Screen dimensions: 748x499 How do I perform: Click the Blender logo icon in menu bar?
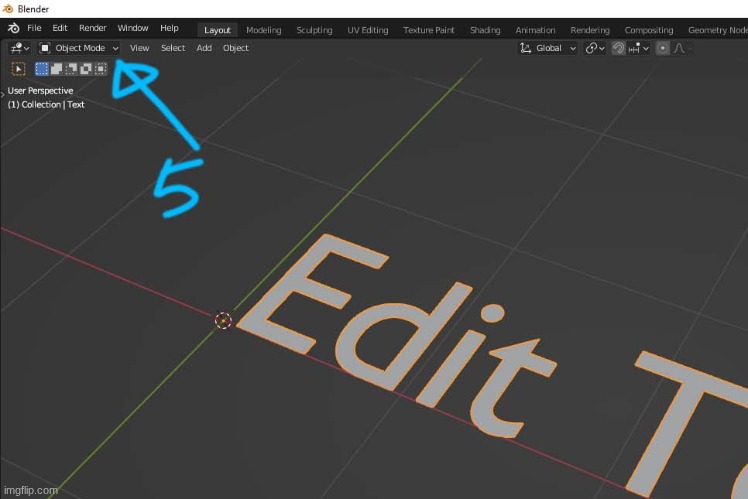click(x=11, y=28)
